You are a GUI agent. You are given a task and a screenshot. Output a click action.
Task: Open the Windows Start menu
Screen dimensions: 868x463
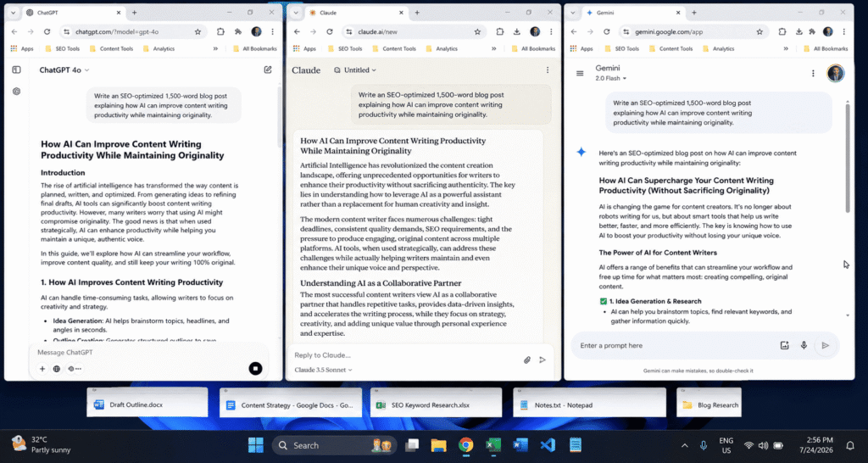point(256,444)
